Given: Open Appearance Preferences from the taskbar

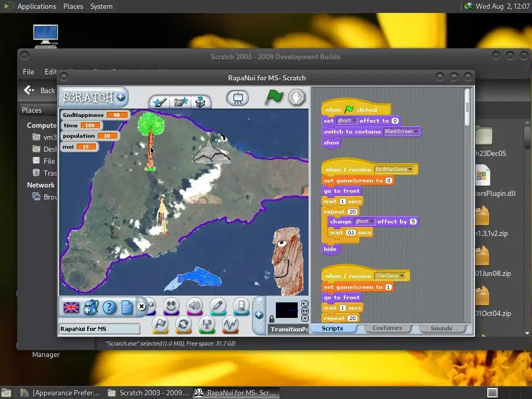Looking at the screenshot, I should (60, 393).
